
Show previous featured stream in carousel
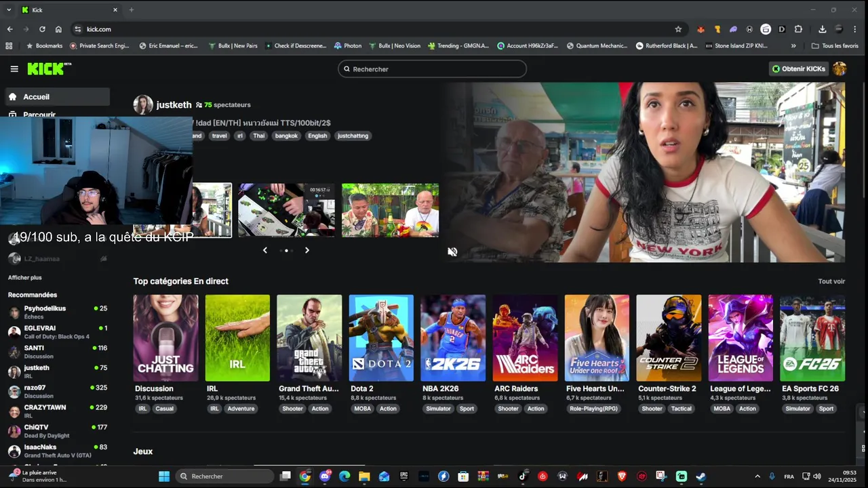(x=265, y=250)
